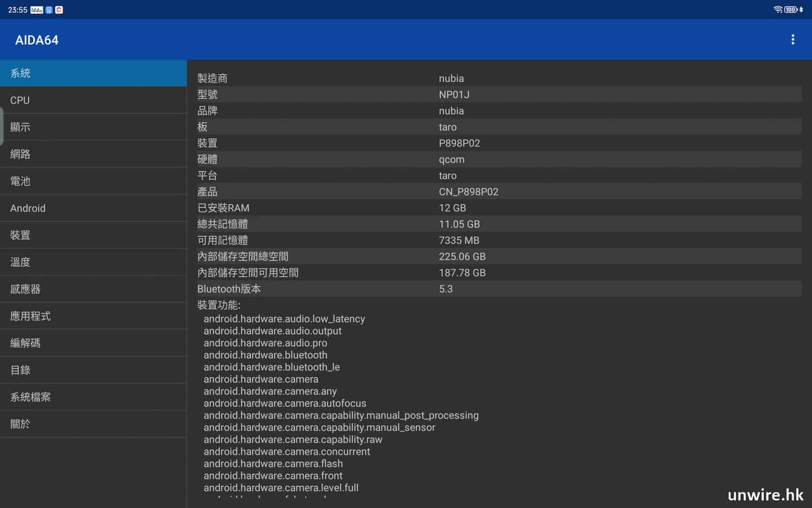This screenshot has height=508, width=812.
Task: View the 溫度 temperature section
Action: click(93, 262)
